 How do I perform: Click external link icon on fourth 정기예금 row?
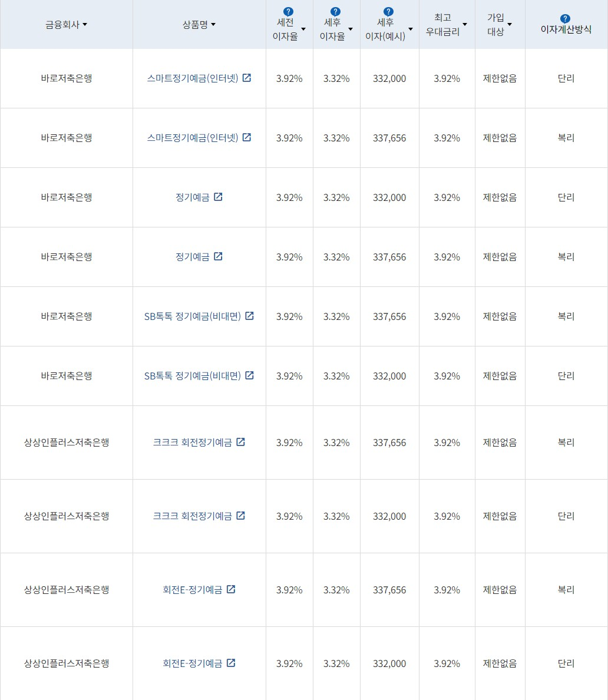point(219,256)
